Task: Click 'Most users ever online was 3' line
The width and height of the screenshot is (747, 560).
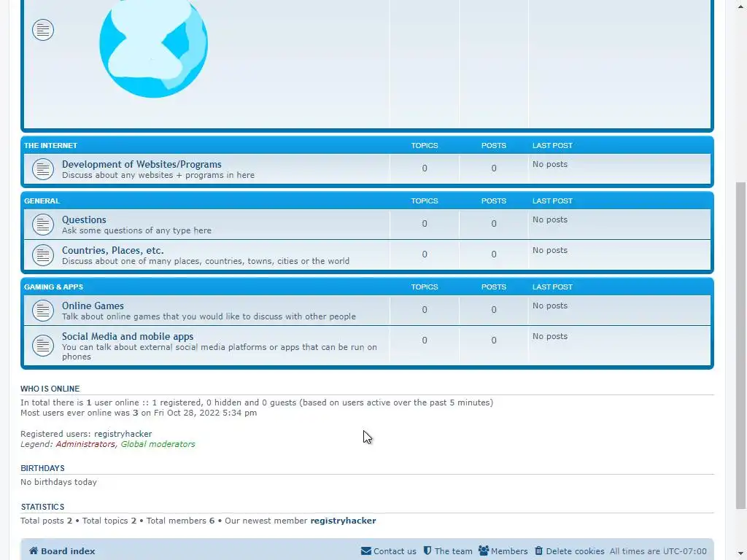Action: (x=139, y=413)
